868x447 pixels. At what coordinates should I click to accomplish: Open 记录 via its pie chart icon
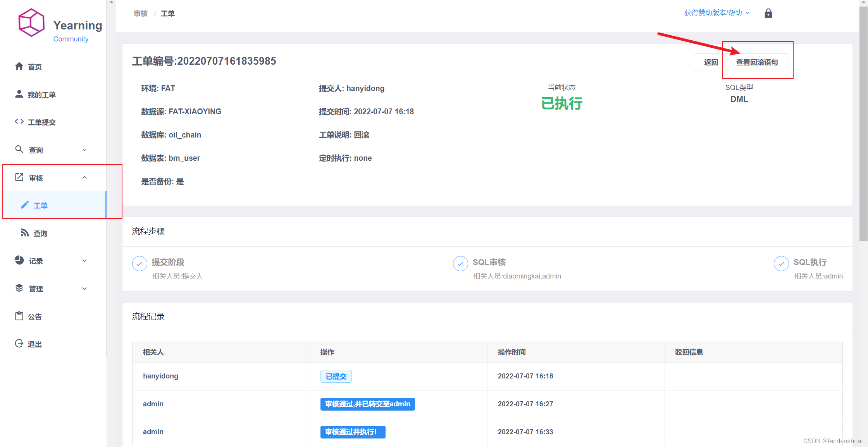coord(19,260)
